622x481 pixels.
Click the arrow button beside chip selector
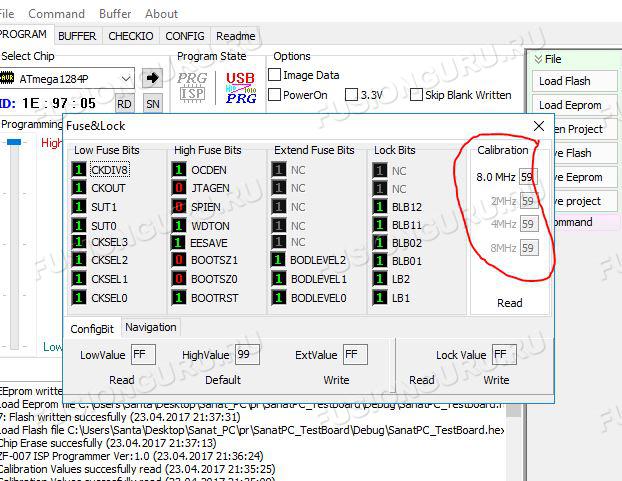click(152, 77)
